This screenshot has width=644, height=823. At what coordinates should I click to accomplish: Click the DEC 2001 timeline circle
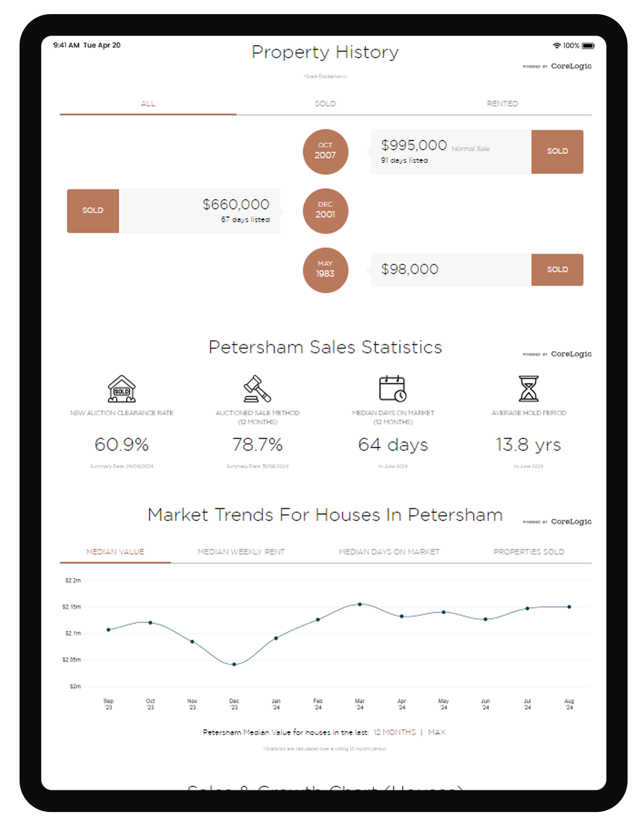pyautogui.click(x=325, y=211)
